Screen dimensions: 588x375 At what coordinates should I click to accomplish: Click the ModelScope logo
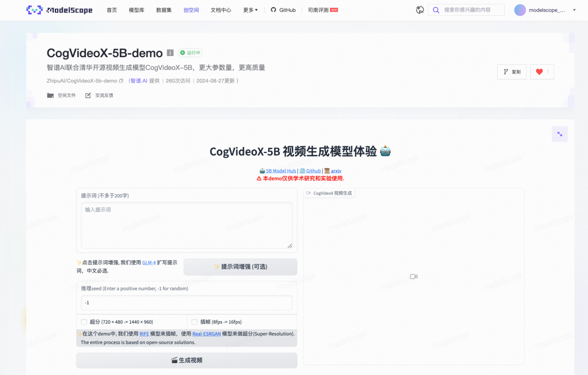(x=59, y=10)
